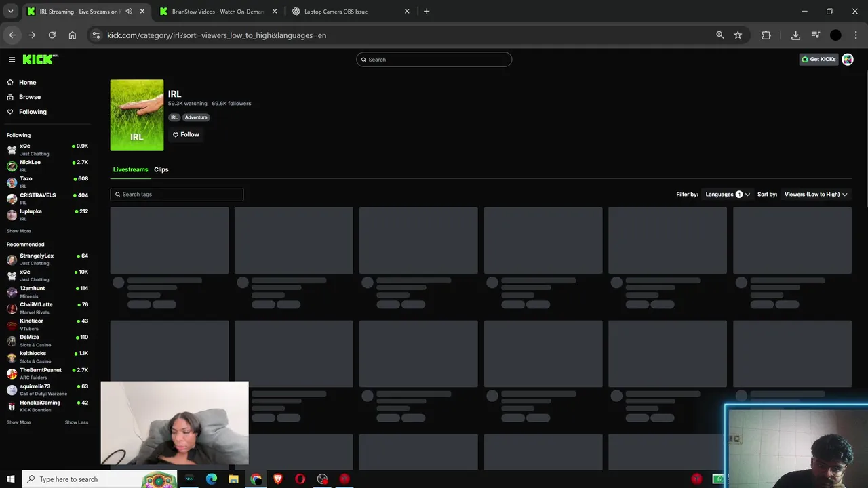This screenshot has height=488, width=868.
Task: Open the browser Downloads panel
Action: click(x=795, y=35)
